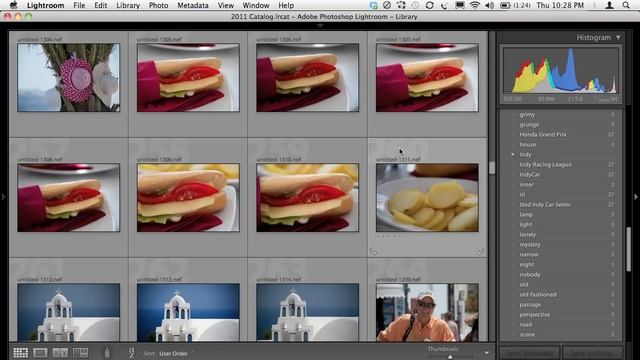Toggle top module panel arrow
This screenshot has width=640, height=360.
pyautogui.click(x=320, y=25)
